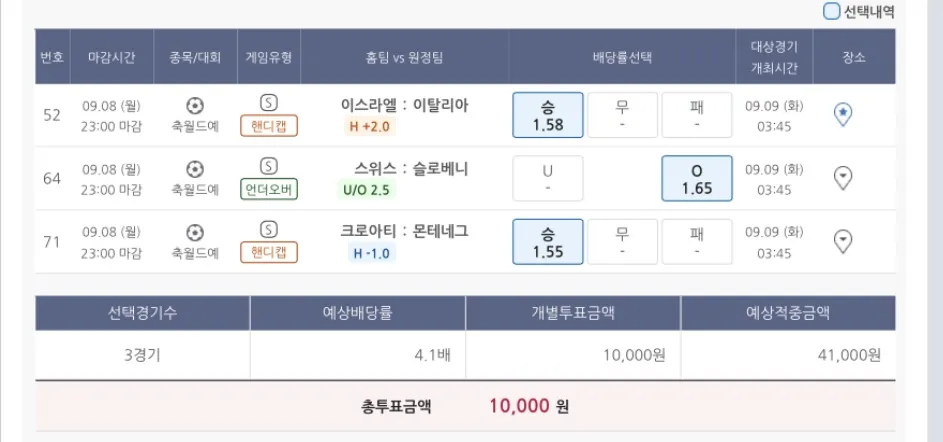
Task: Click the location pin icon for match 71
Action: point(843,241)
